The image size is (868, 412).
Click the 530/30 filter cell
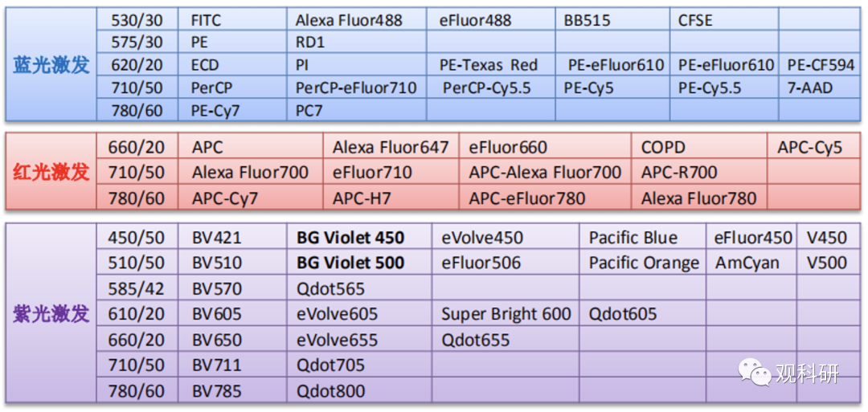pos(136,20)
